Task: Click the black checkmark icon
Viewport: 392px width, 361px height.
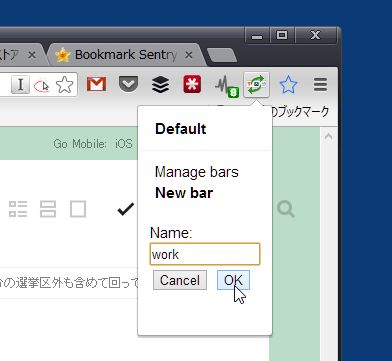Action: tap(126, 209)
